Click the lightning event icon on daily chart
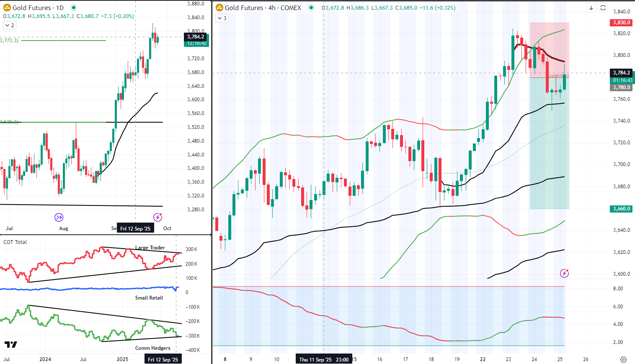635x364 pixels. 157,217
